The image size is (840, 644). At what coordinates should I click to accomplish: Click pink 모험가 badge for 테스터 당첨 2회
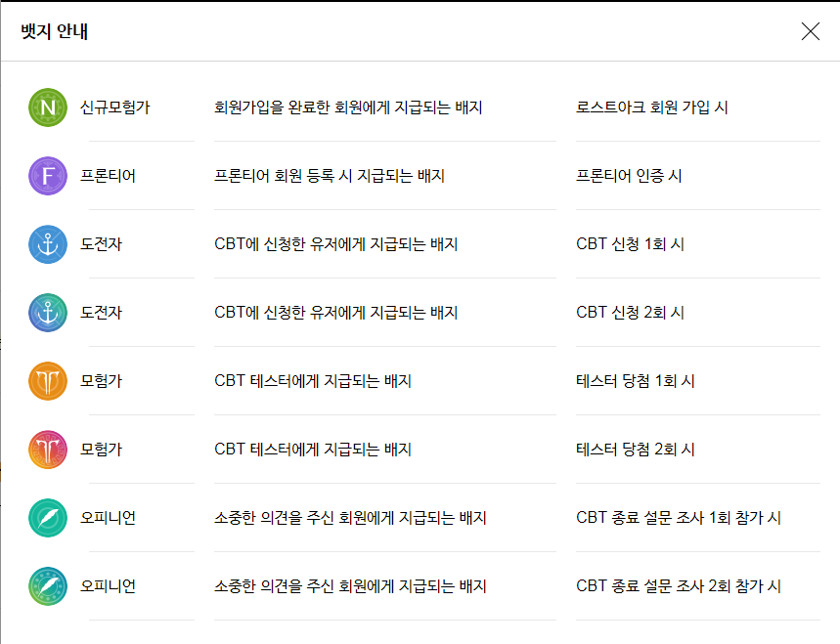[48, 450]
